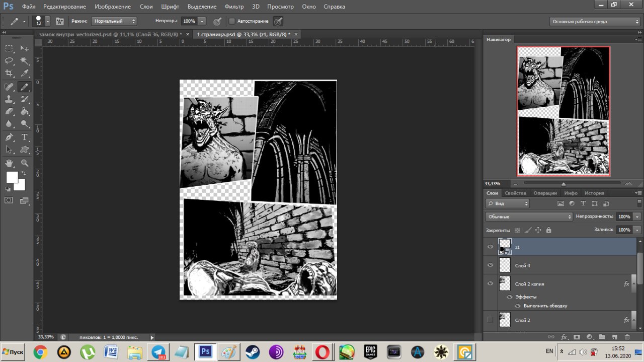
Task: Enable the Автостирание checkbox
Action: pyautogui.click(x=232, y=21)
